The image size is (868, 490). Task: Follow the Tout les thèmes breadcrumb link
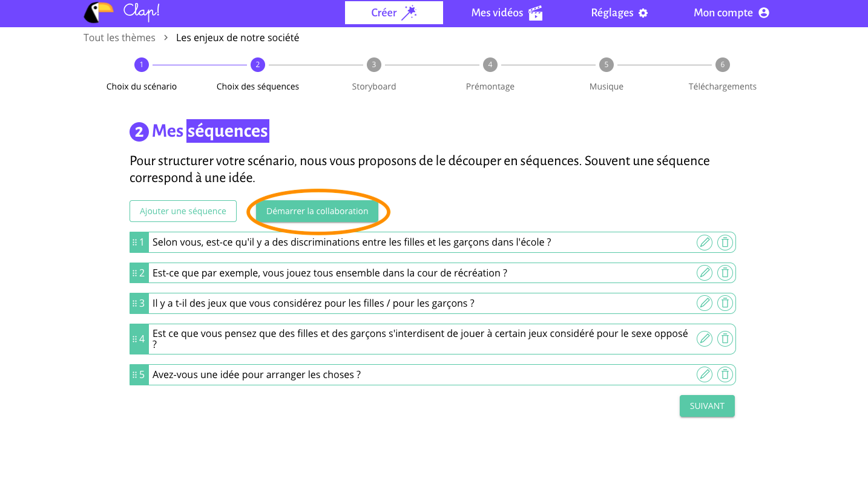(x=119, y=38)
